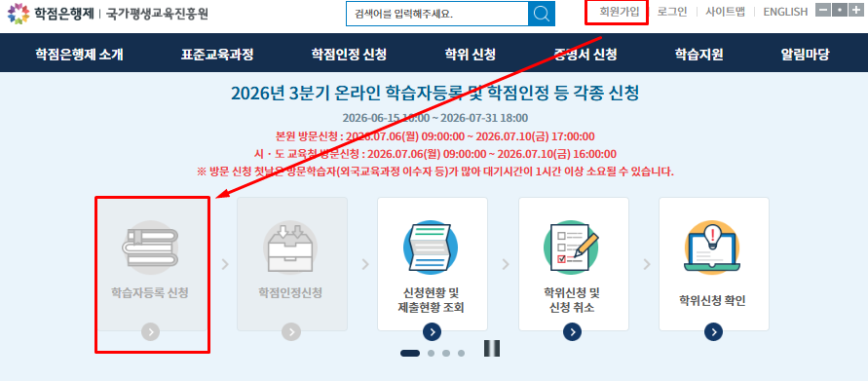Click the ※ 방문 신청 첫날 notice text
The height and width of the screenshot is (381, 868).
pos(435,171)
